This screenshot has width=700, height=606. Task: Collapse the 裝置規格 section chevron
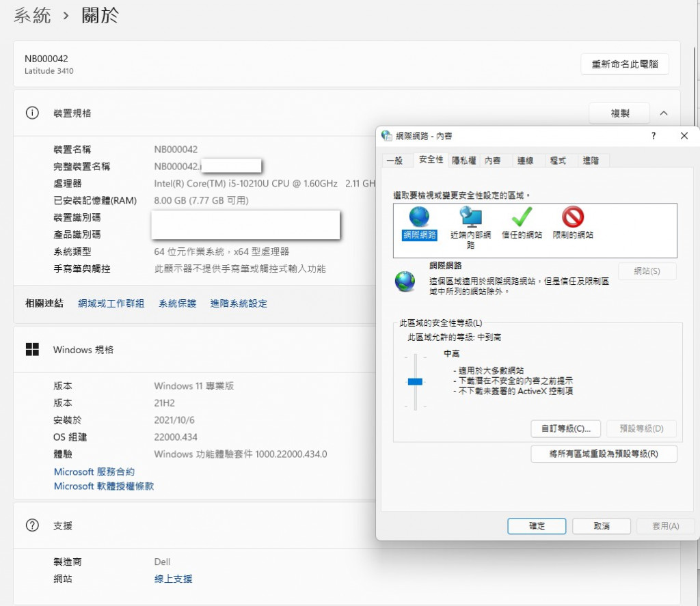click(x=664, y=113)
